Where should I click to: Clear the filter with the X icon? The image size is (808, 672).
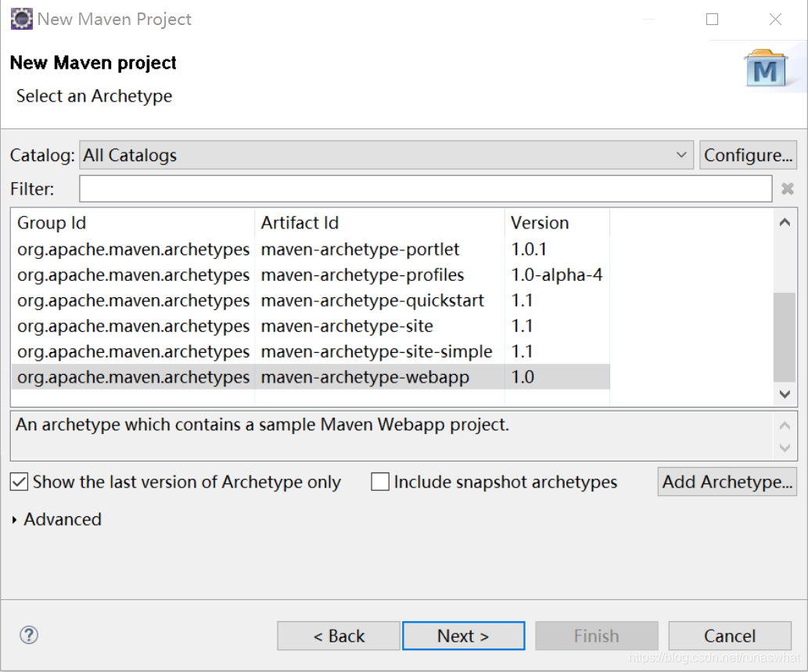click(787, 188)
